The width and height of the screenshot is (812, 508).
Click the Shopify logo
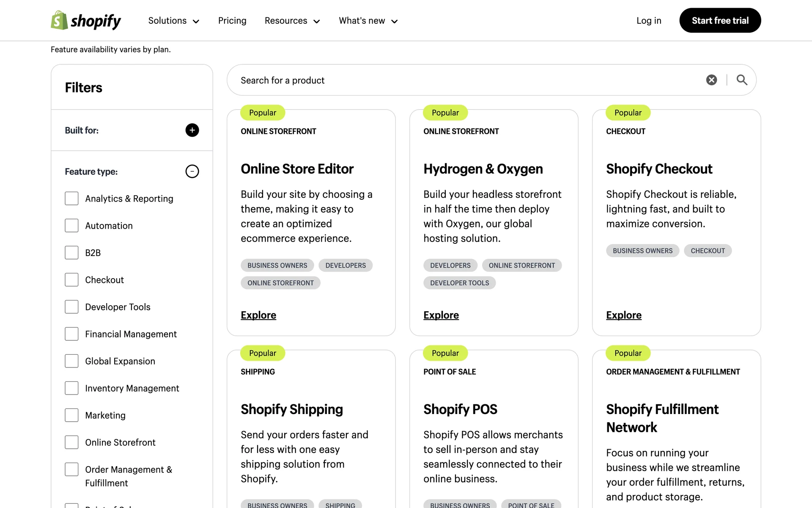[86, 20]
